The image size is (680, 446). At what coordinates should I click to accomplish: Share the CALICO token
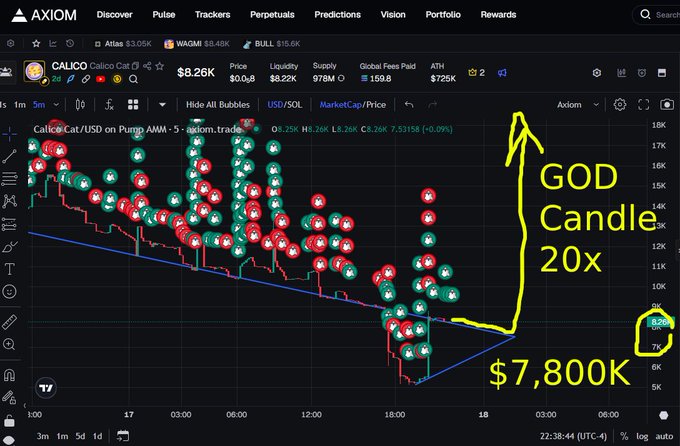147,66
